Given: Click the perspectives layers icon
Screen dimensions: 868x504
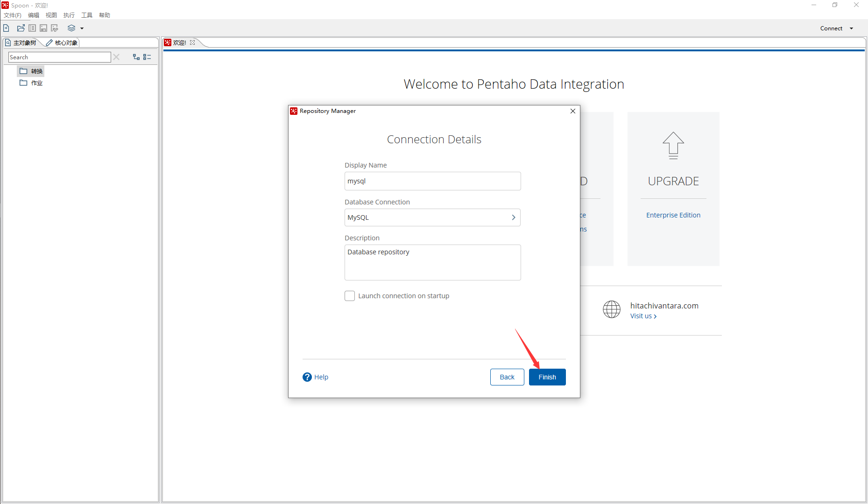Looking at the screenshot, I should pyautogui.click(x=71, y=28).
